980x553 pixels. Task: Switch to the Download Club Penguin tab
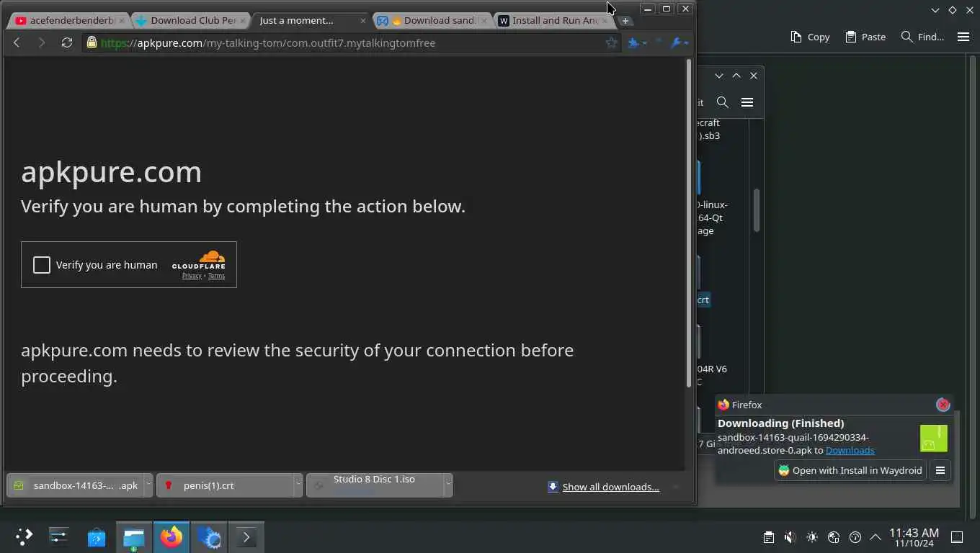click(x=192, y=21)
